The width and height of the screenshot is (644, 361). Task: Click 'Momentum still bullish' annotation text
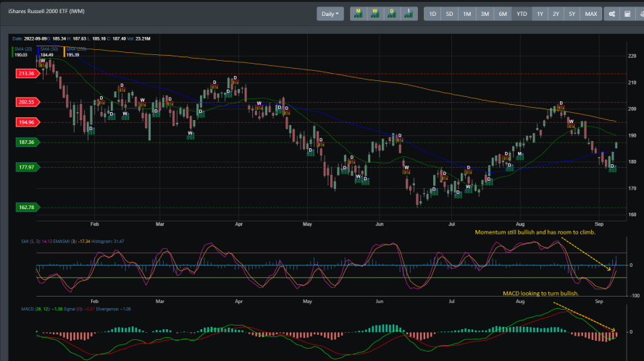pos(535,232)
